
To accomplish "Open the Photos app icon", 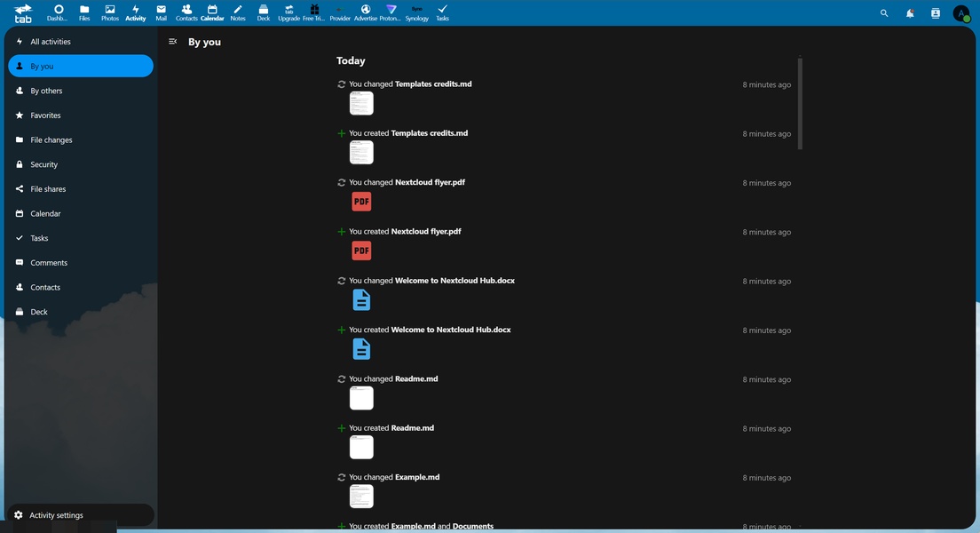I will point(110,12).
